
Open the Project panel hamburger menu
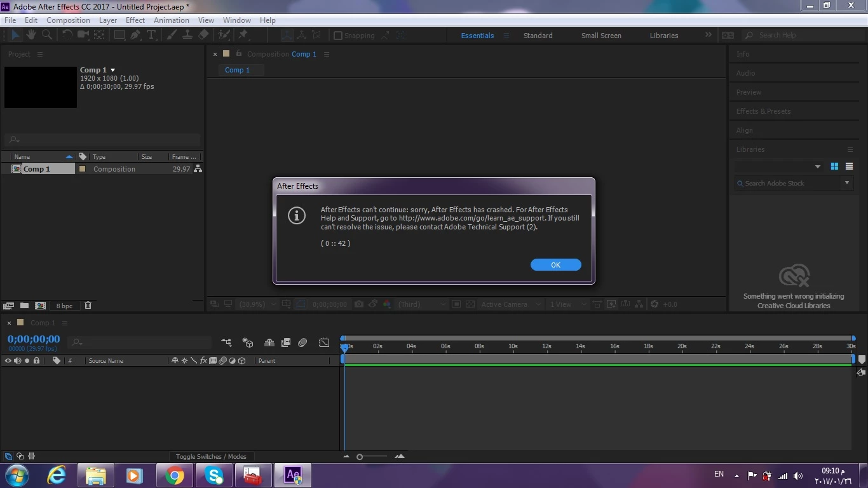point(39,54)
